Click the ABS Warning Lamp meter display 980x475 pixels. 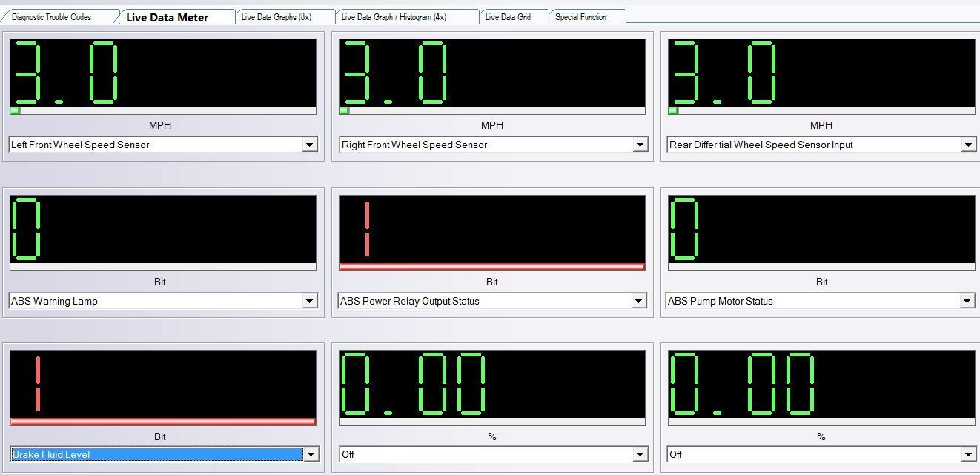pyautogui.click(x=163, y=229)
